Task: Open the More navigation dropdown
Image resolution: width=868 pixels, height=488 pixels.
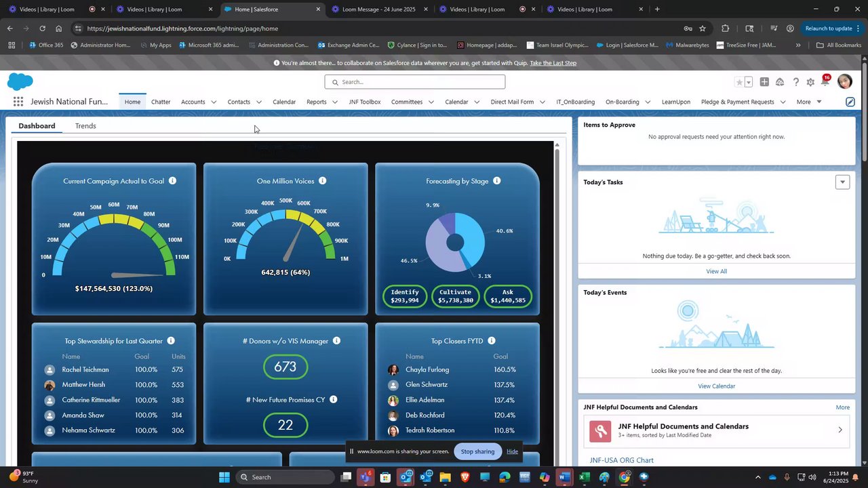Action: tap(809, 102)
